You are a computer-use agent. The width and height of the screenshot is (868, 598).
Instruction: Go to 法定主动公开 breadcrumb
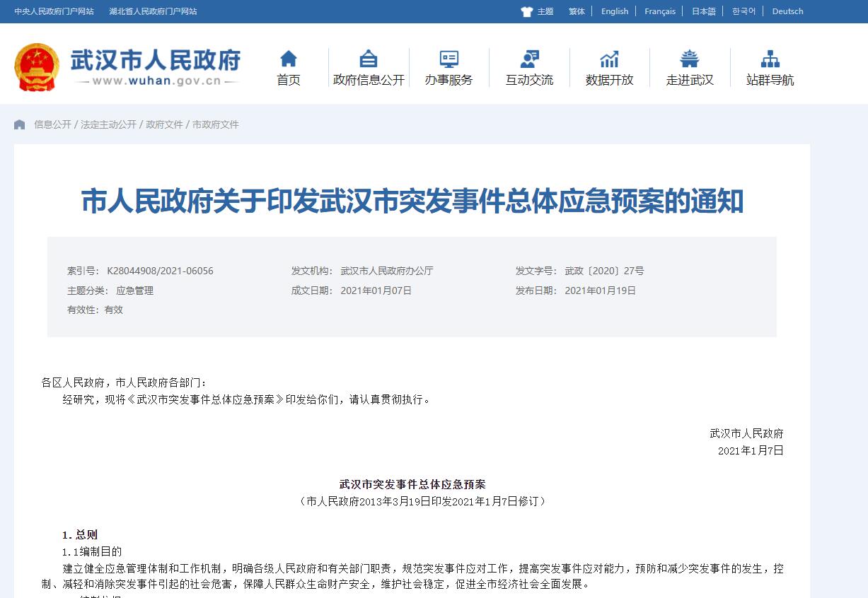pyautogui.click(x=108, y=124)
